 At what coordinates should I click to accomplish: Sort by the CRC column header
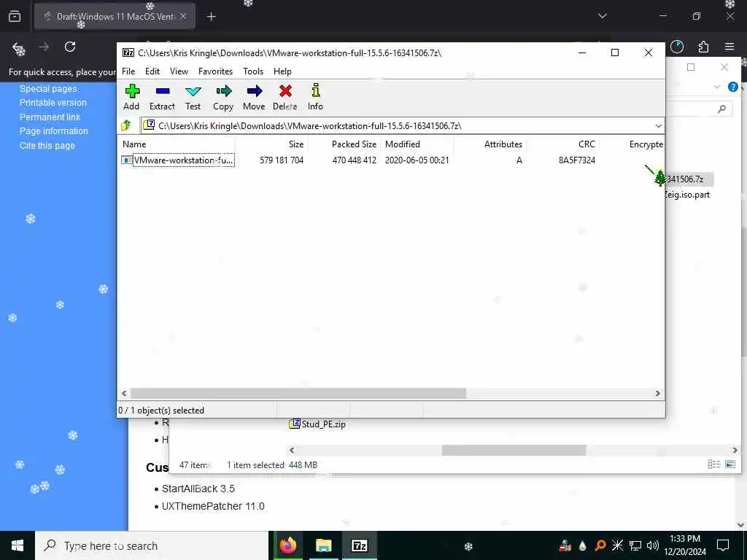[x=562, y=144]
